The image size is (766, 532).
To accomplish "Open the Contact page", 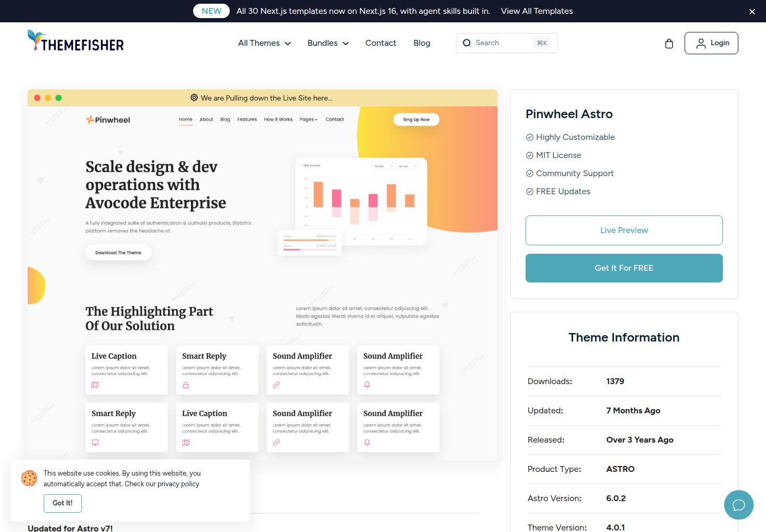I will coord(381,43).
